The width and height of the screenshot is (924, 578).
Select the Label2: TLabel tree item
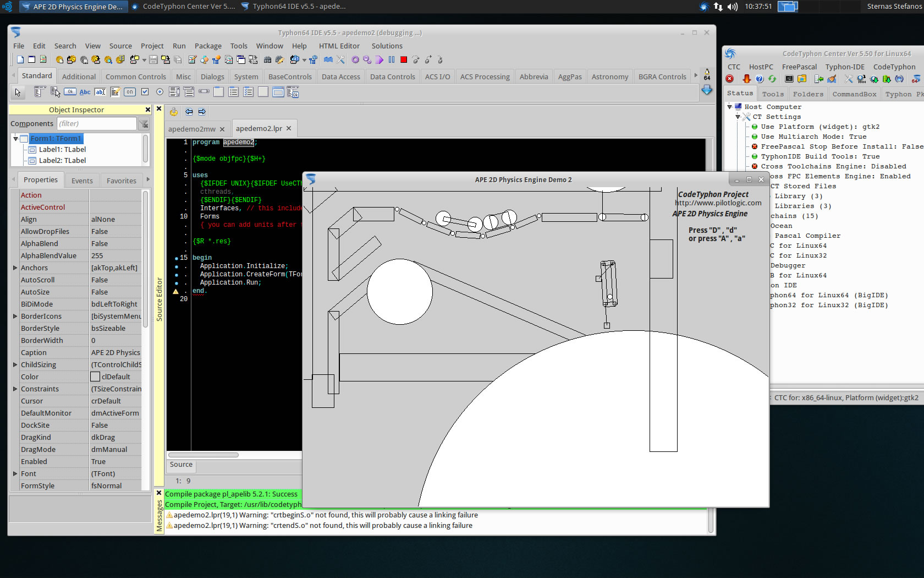coord(62,160)
